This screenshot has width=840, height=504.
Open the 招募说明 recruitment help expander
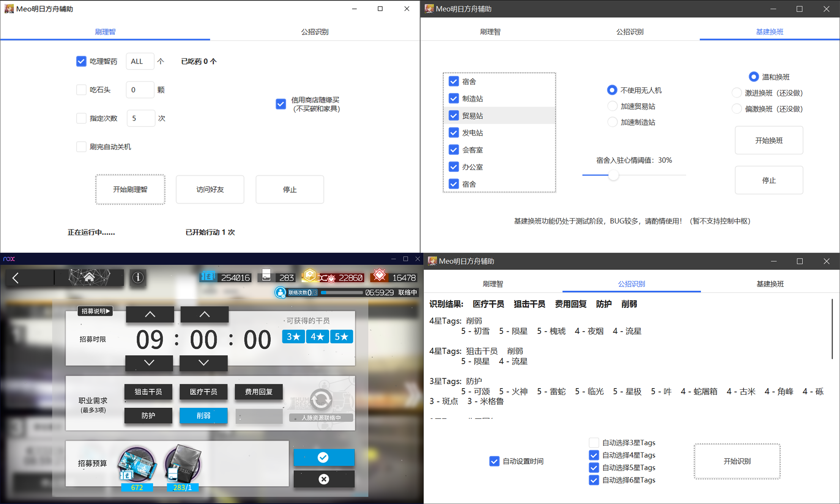95,311
